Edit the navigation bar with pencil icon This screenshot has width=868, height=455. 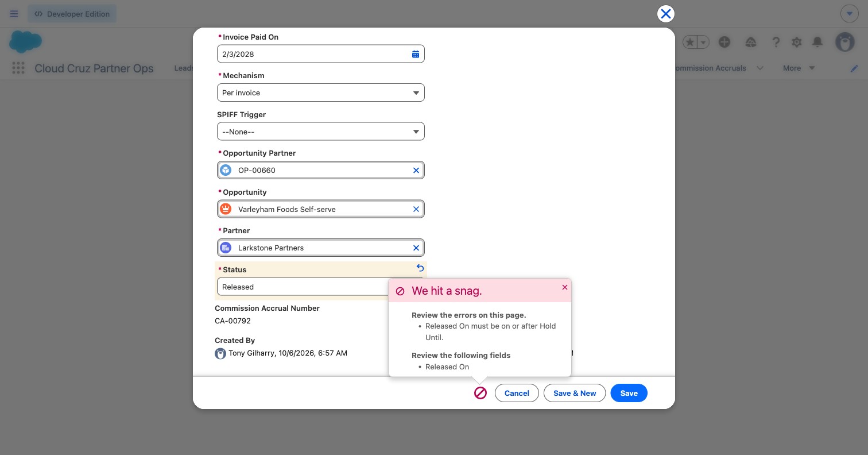(854, 68)
